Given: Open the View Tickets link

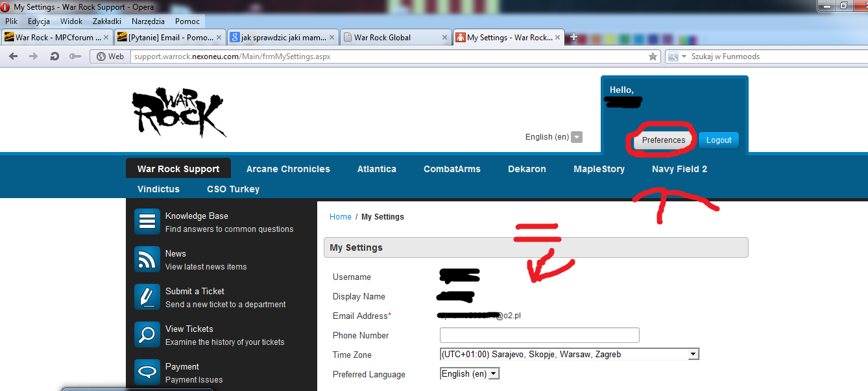Looking at the screenshot, I should coord(189,329).
